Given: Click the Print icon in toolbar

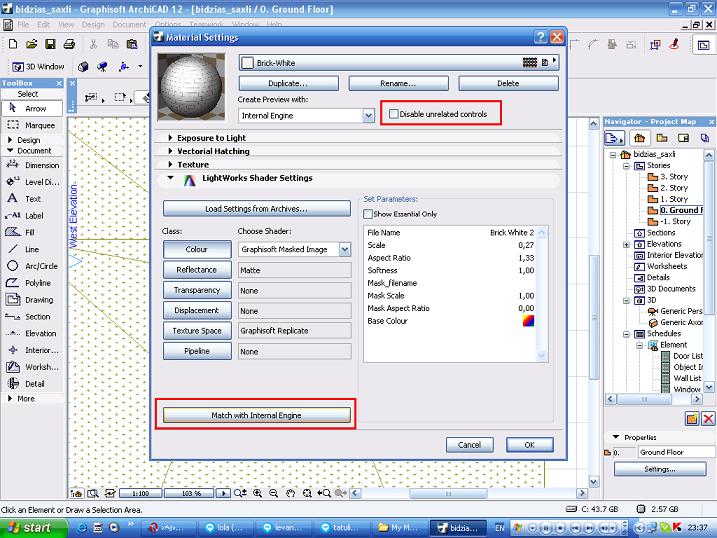Looking at the screenshot, I should 69,44.
